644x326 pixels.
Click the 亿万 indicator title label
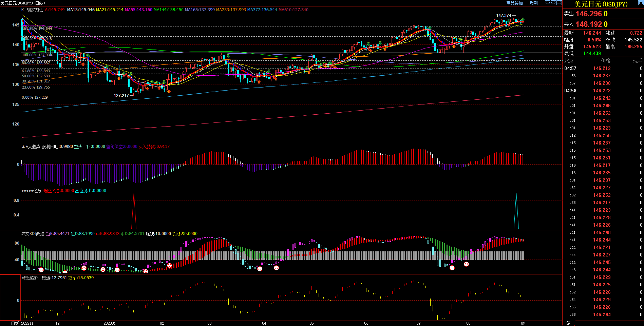click(x=37, y=191)
